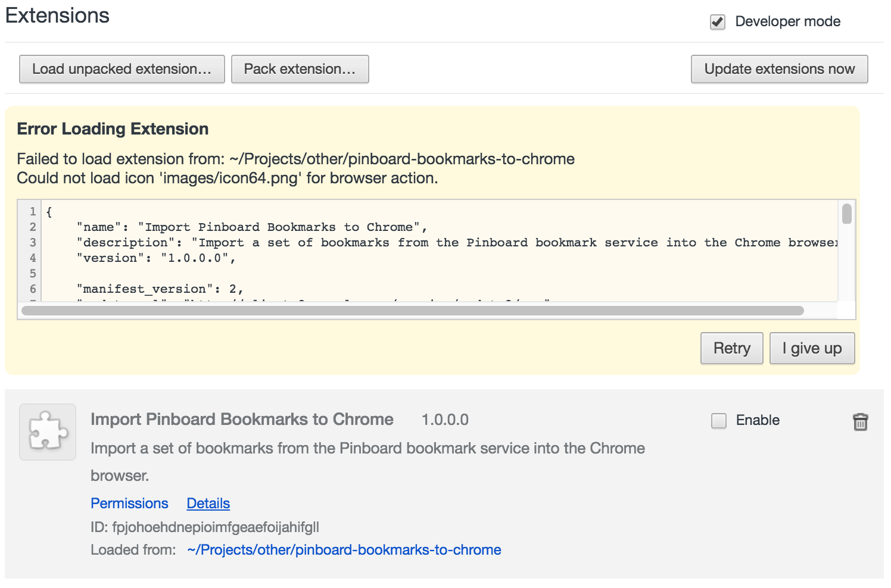The width and height of the screenshot is (891, 588).
Task: Click the manifest code vertical scrollbar thumb
Action: point(846,214)
